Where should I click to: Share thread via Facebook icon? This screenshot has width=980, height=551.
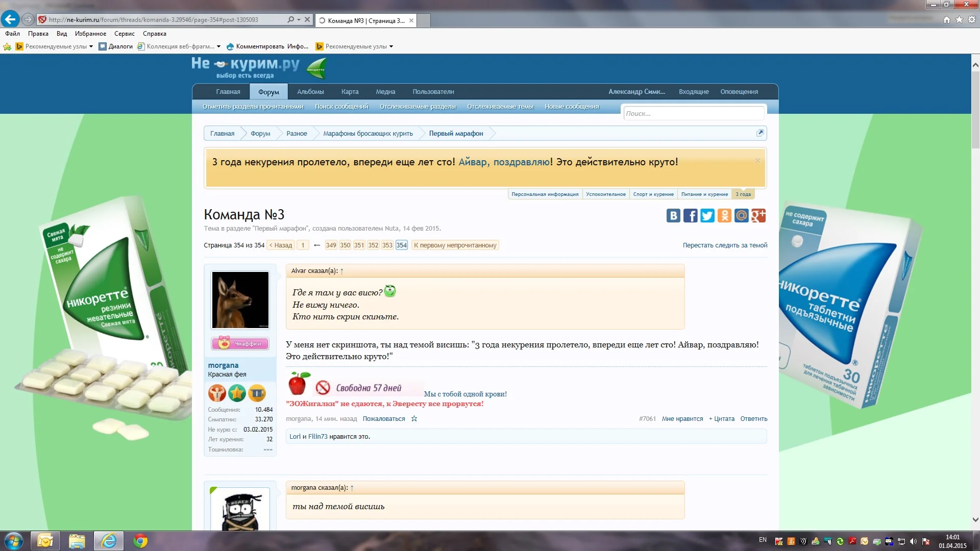(690, 216)
